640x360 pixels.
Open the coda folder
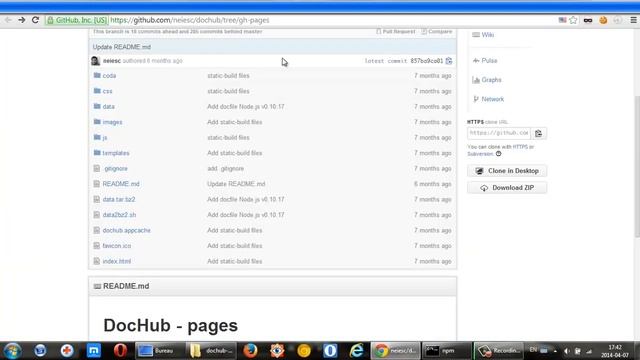point(109,76)
